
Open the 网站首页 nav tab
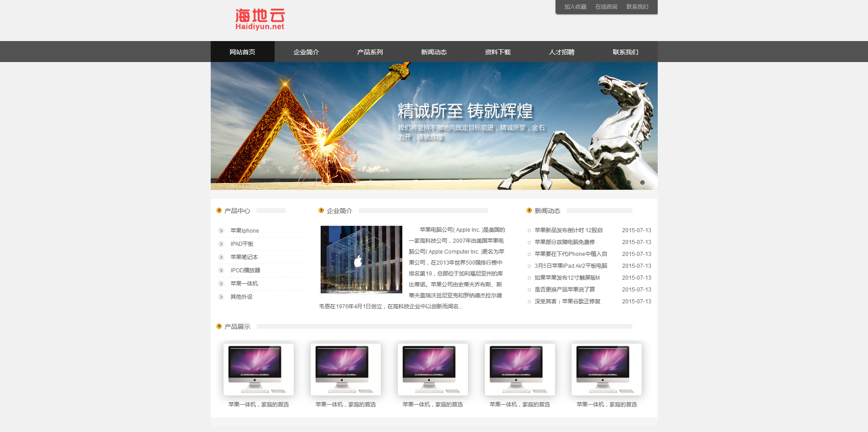pos(243,52)
